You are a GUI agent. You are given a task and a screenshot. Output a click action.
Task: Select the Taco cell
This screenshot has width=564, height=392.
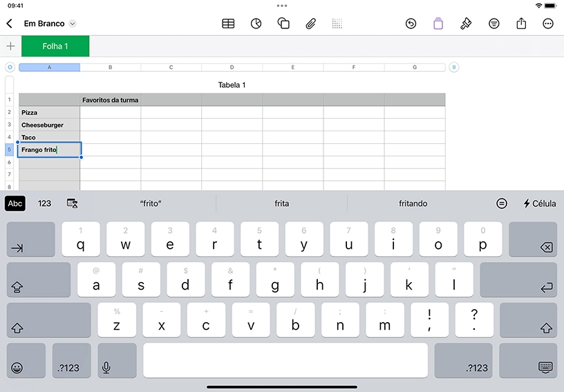(49, 138)
